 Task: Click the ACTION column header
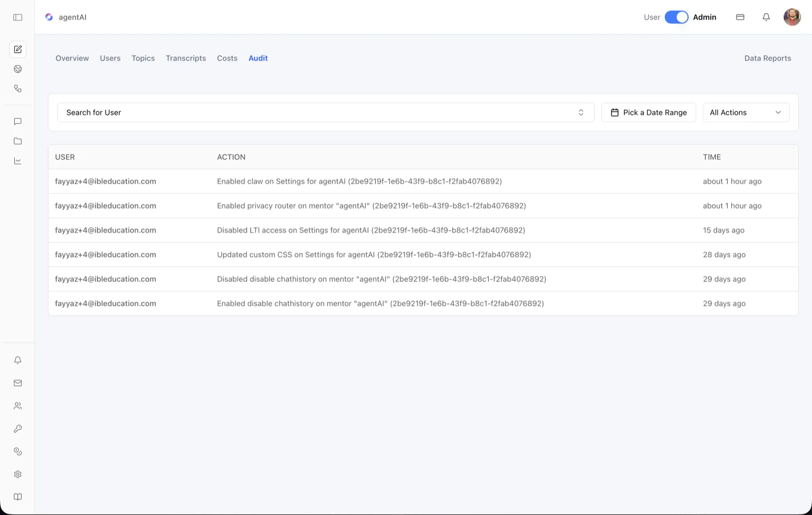click(231, 157)
